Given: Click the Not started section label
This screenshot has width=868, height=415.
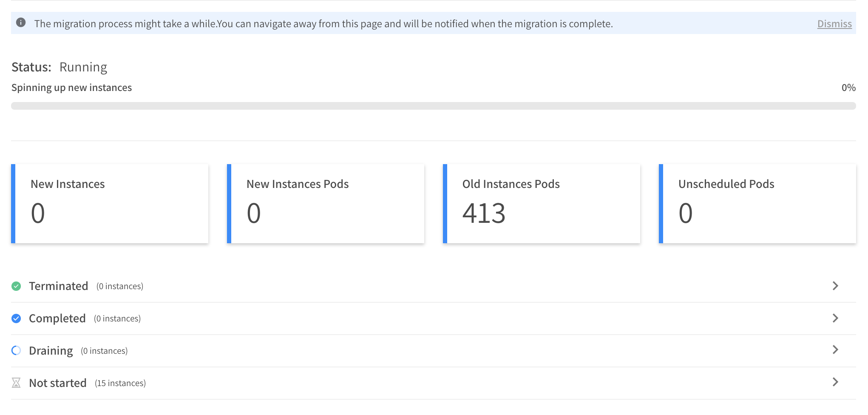Looking at the screenshot, I should click(x=58, y=383).
